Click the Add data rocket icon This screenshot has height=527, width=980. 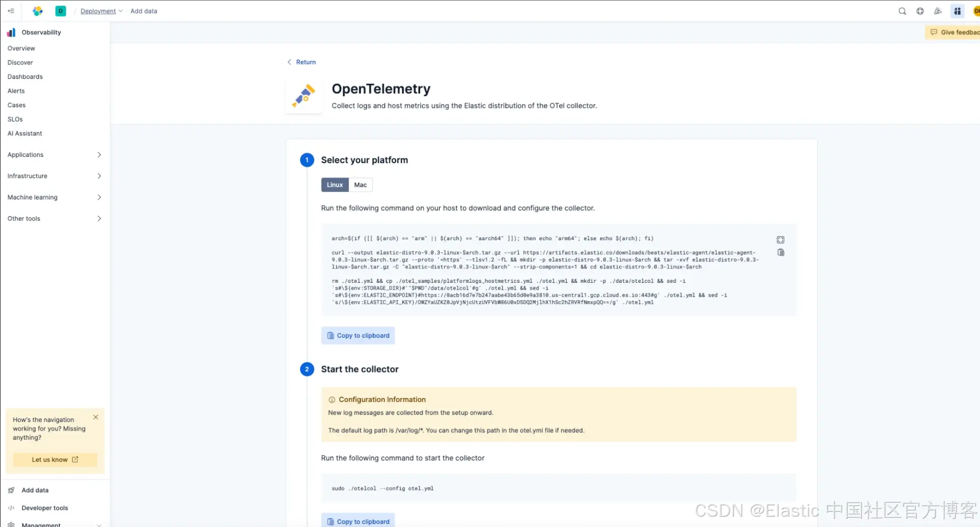coord(11,490)
